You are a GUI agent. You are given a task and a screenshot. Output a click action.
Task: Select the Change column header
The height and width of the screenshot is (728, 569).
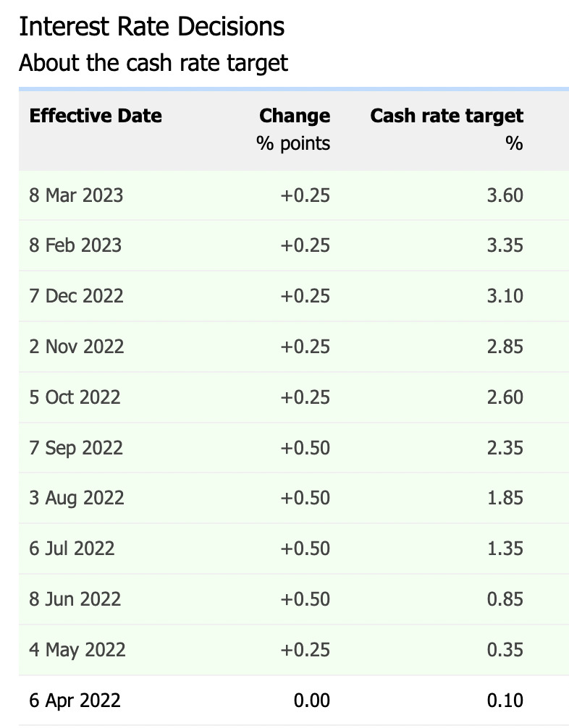click(x=294, y=116)
